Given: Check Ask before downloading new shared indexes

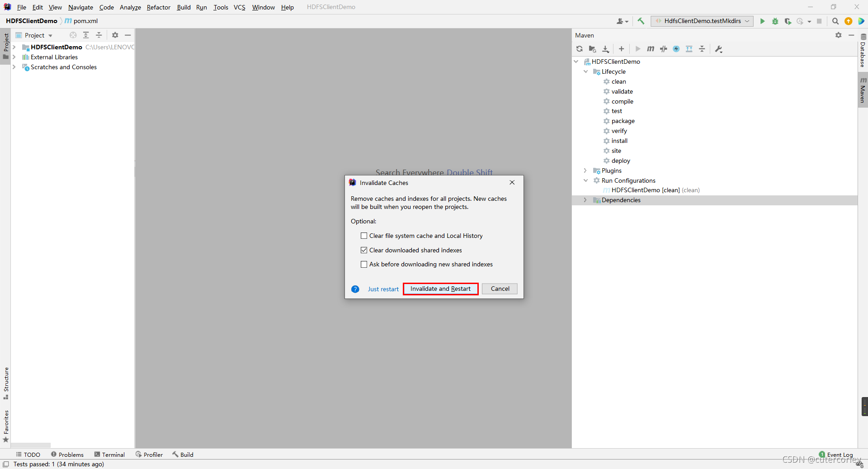Looking at the screenshot, I should (364, 264).
